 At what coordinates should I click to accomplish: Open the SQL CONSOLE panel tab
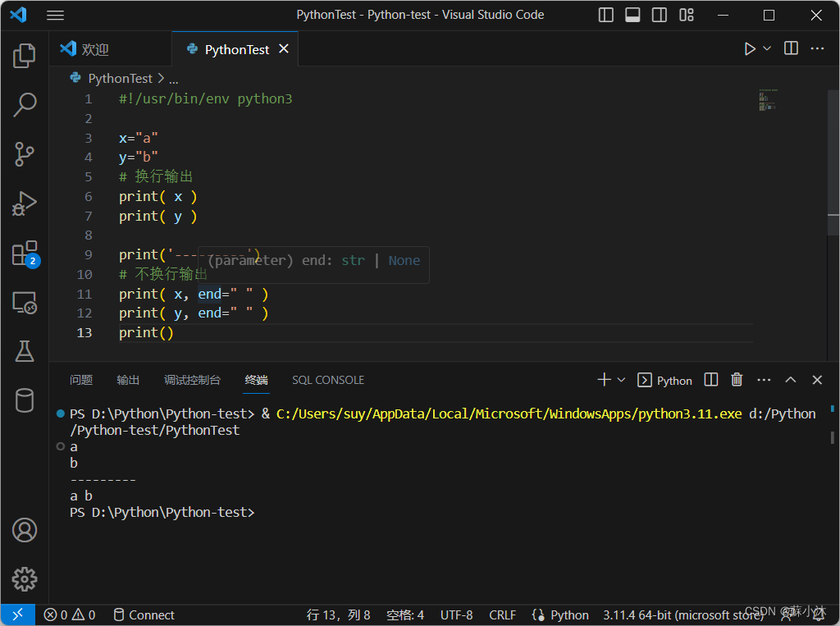click(x=328, y=380)
